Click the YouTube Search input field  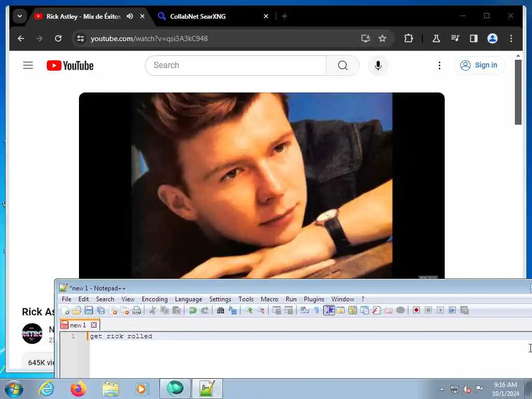[236, 65]
